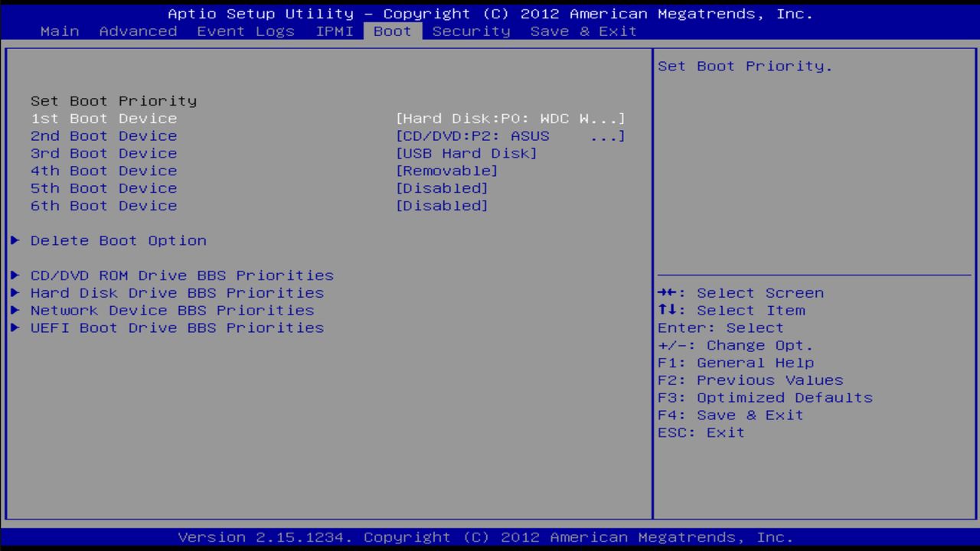Go to the IPMI tab
The image size is (980, 551).
[335, 31]
